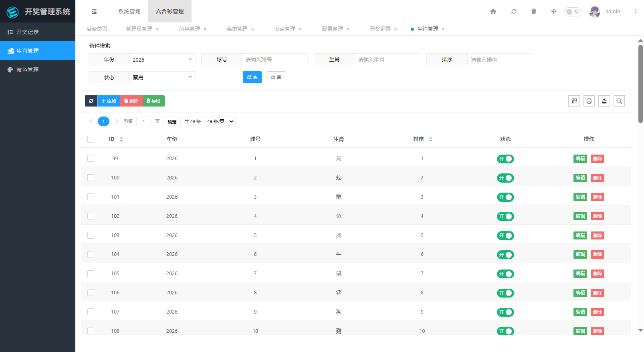Close the 角色管理 tab

click(x=205, y=29)
